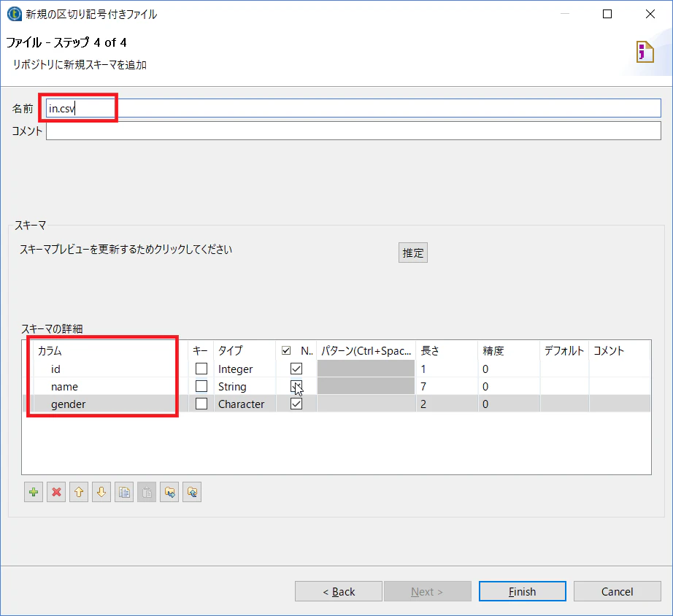Click the length value 2 in the gender row
The image size is (673, 616).
coord(447,404)
